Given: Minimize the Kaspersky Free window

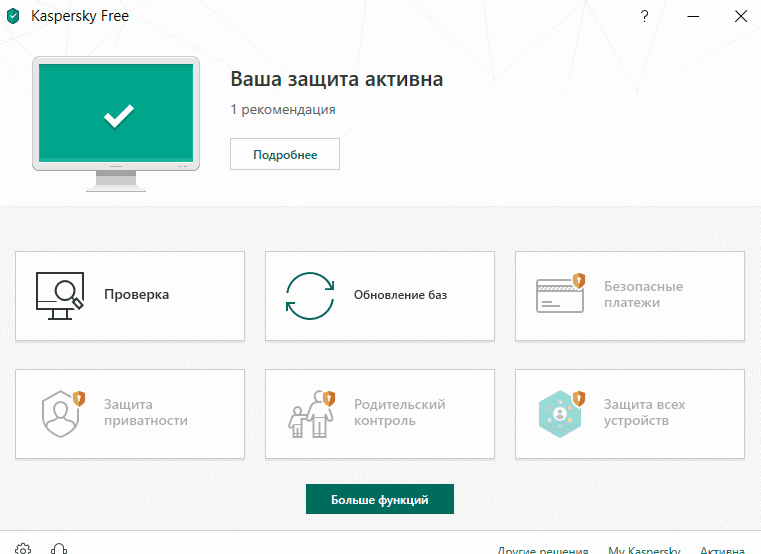Looking at the screenshot, I should pos(693,16).
